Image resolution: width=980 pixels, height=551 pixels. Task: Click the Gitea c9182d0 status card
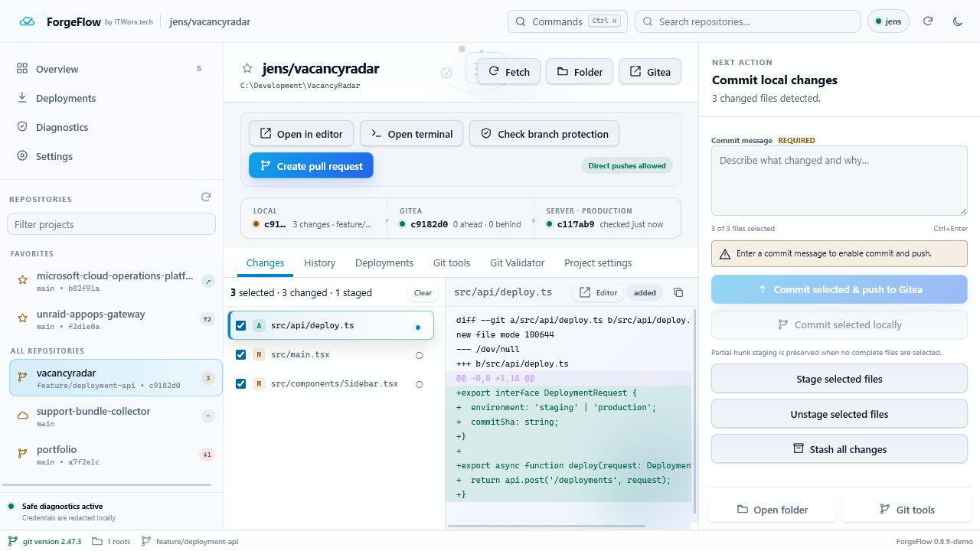point(460,217)
